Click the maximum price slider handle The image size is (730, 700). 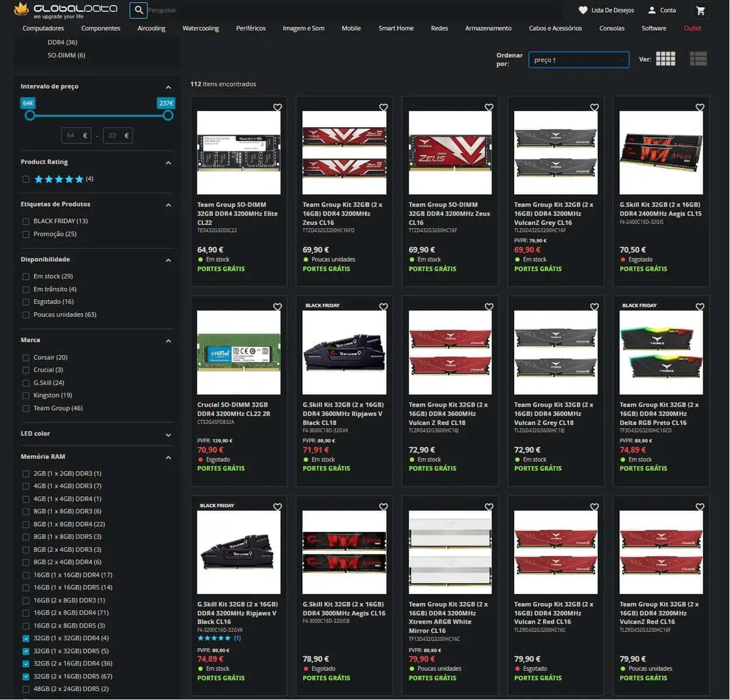pos(168,116)
